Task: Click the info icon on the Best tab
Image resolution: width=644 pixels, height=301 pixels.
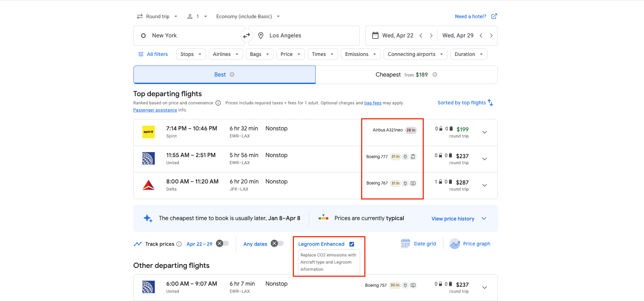Action: (232, 74)
